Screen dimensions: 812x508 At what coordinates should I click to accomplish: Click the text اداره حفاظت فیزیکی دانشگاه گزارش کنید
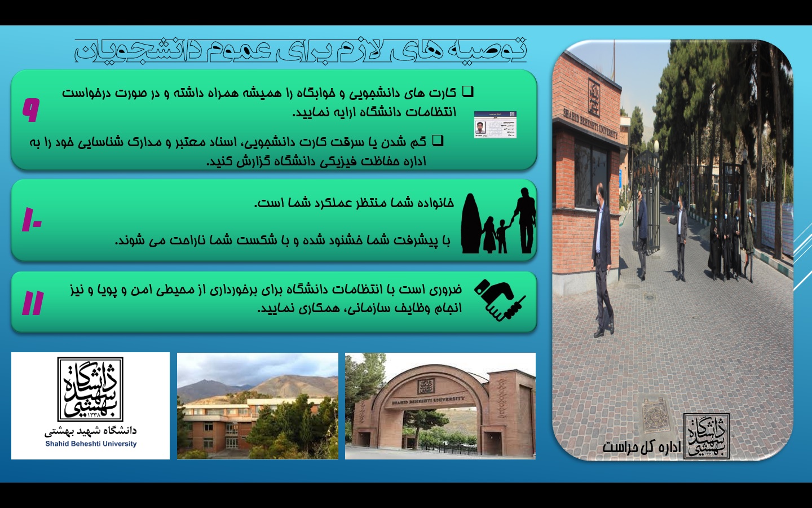click(316, 161)
